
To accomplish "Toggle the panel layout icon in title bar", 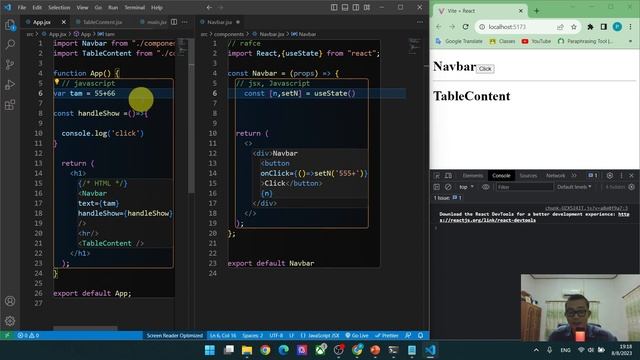I will [x=345, y=7].
